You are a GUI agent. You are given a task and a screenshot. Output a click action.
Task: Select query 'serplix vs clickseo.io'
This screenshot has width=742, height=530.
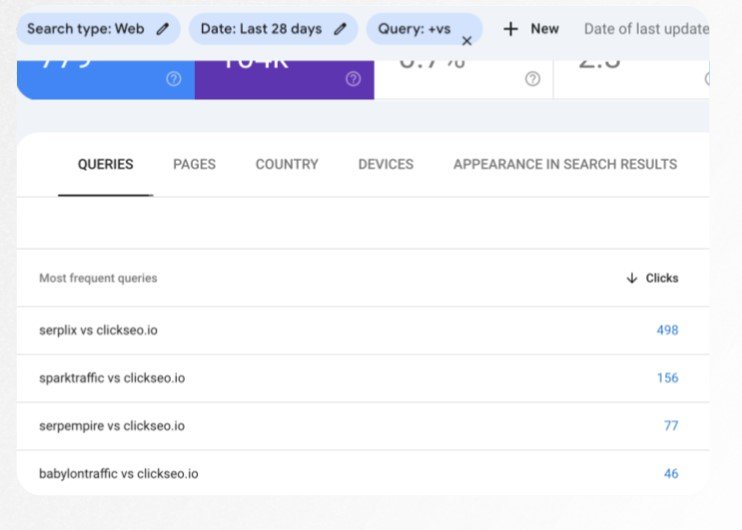(x=98, y=330)
